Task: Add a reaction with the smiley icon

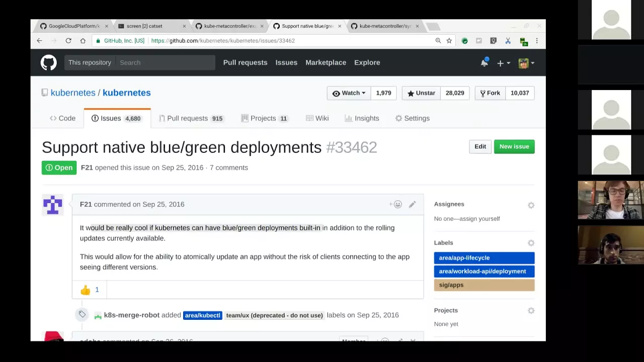Action: (x=395, y=204)
